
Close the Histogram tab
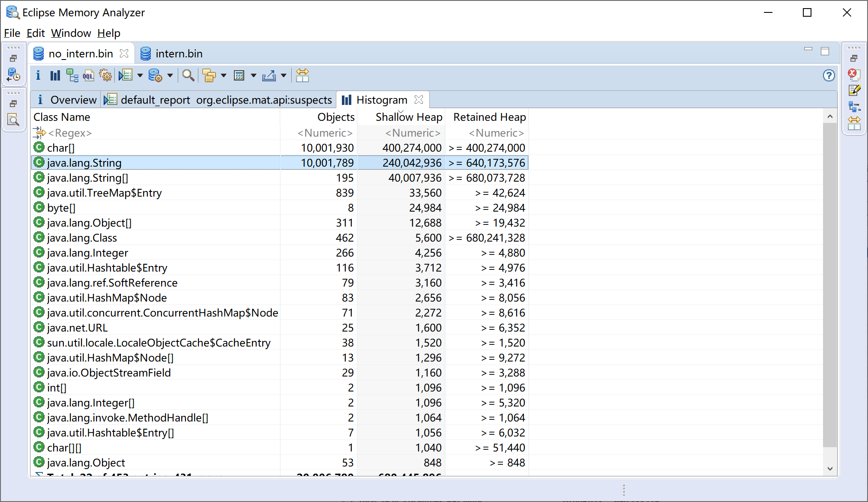tap(419, 99)
